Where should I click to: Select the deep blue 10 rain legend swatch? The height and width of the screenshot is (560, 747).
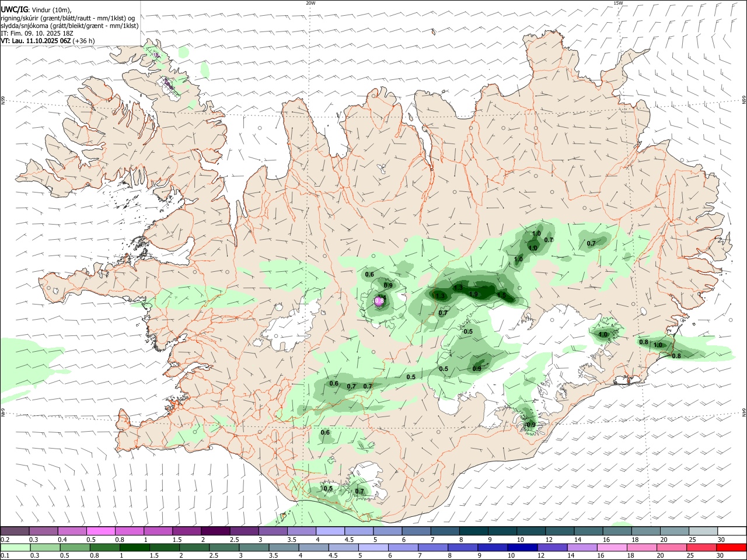[523, 547]
